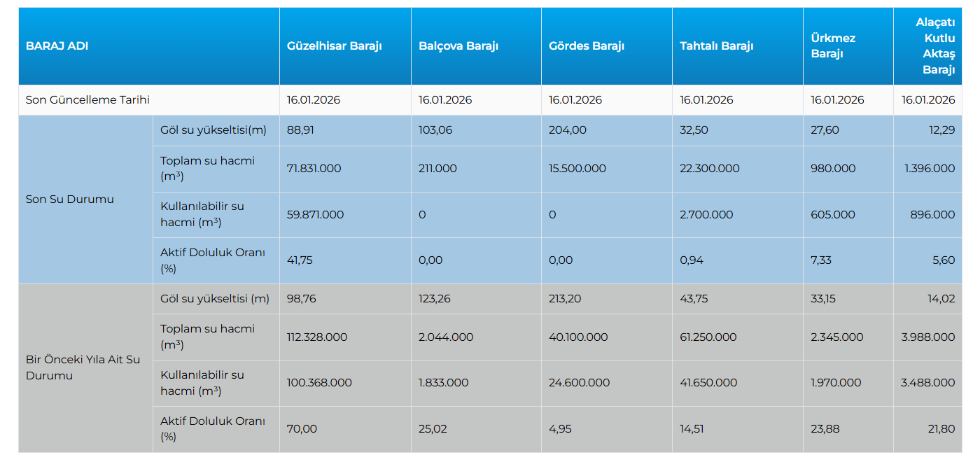
Task: Click Tahtalı's usable volume value 2.700.000
Action: [706, 215]
